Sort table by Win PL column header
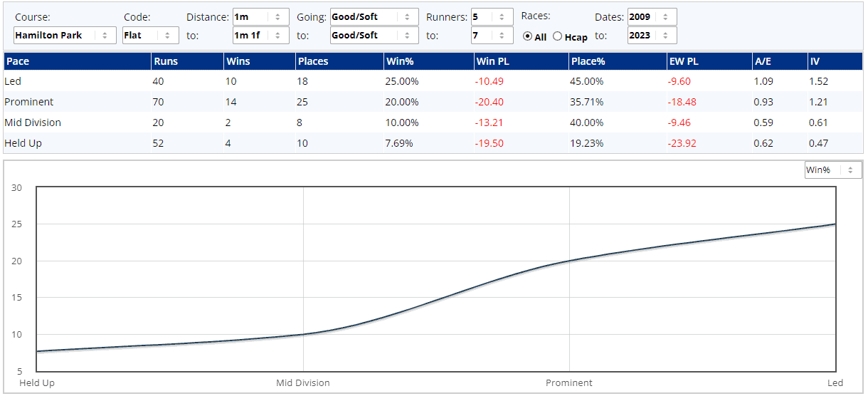This screenshot has height=401, width=868. tap(492, 61)
